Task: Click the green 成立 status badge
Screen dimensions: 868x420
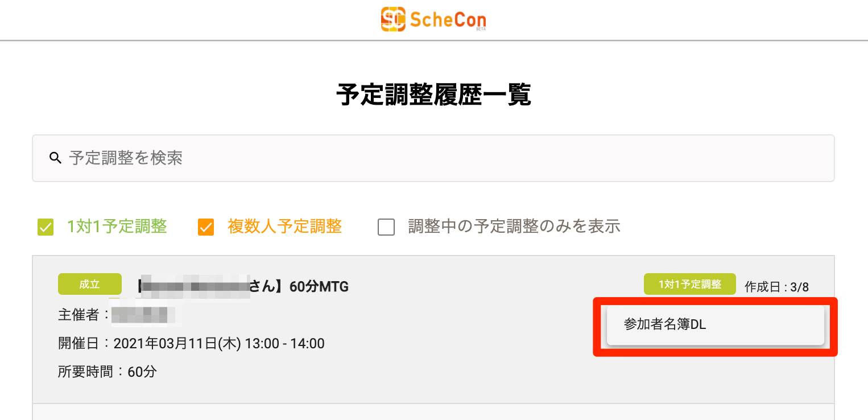Action: point(90,284)
